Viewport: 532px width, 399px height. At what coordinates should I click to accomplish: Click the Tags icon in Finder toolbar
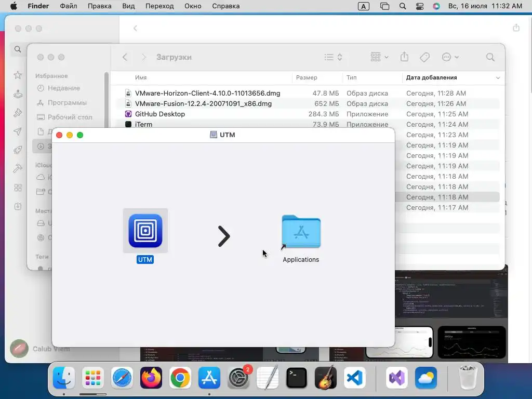coord(424,57)
